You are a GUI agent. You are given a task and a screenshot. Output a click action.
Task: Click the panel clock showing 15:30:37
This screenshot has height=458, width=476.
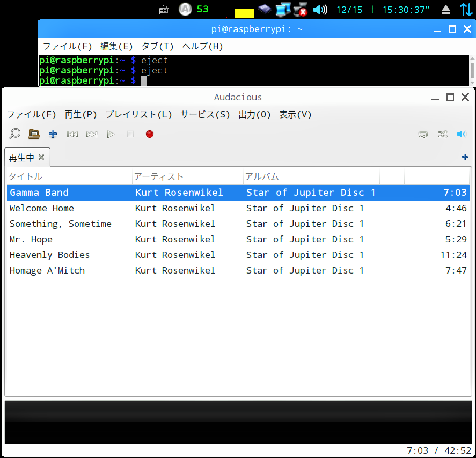pyautogui.click(x=383, y=10)
